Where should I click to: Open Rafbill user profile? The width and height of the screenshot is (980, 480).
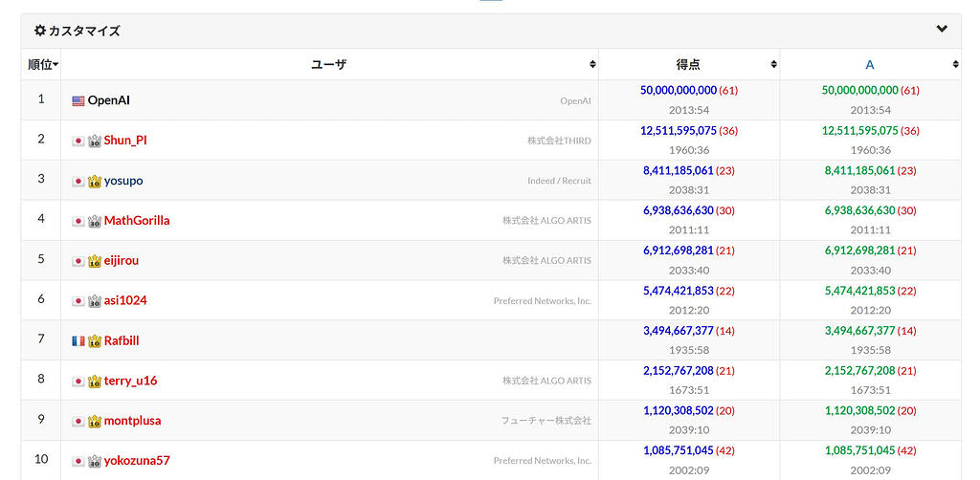[x=122, y=340]
